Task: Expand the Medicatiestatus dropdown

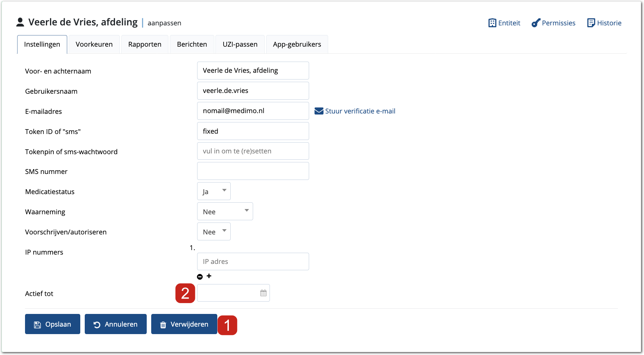Action: point(214,191)
